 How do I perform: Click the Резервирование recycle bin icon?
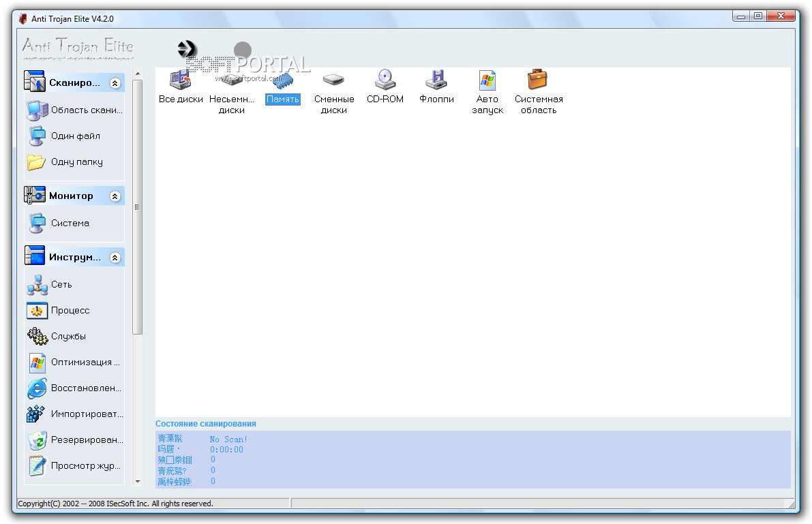[37, 441]
